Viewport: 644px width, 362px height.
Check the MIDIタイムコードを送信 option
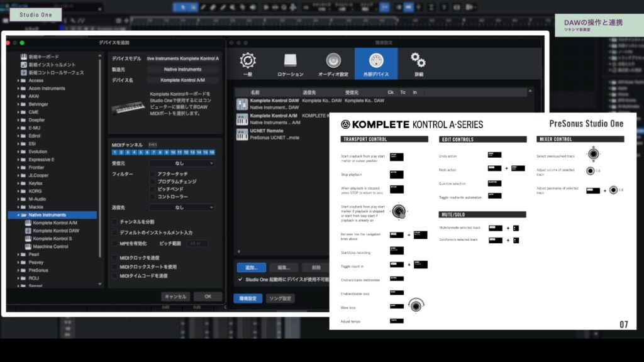[114, 276]
